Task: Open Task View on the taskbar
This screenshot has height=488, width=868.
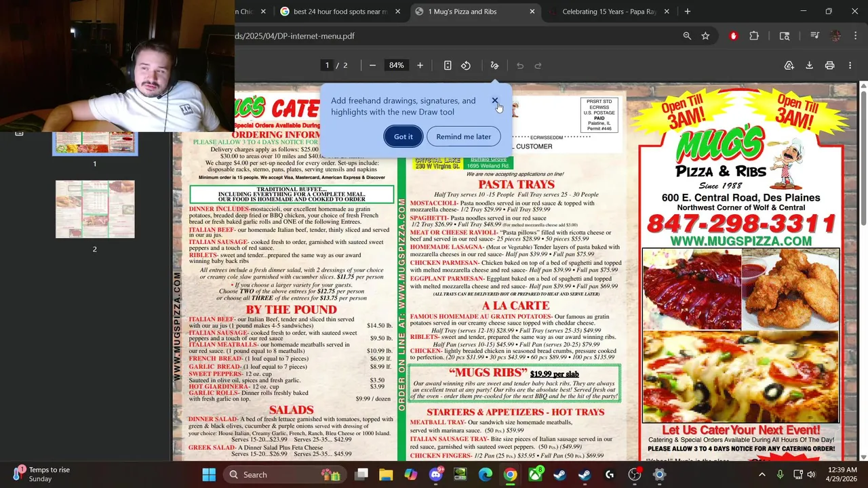Action: (361, 474)
